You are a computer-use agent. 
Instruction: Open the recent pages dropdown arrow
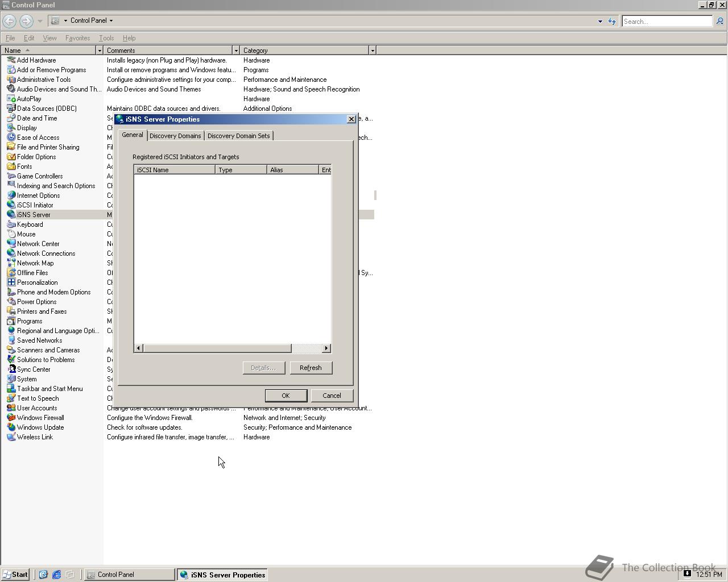tap(40, 21)
